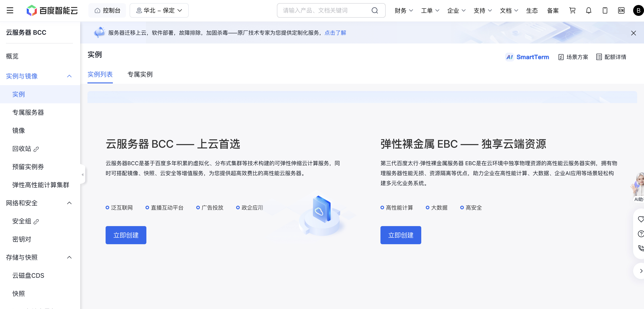Open 安全组 in the sidebar
The image size is (644, 309).
coord(22,221)
